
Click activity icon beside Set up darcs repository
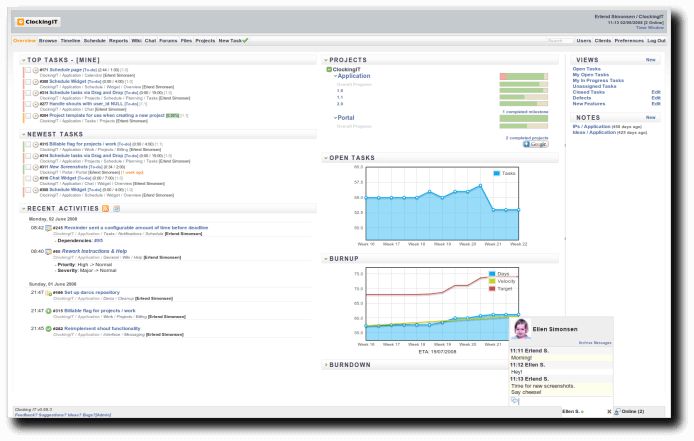point(48,293)
